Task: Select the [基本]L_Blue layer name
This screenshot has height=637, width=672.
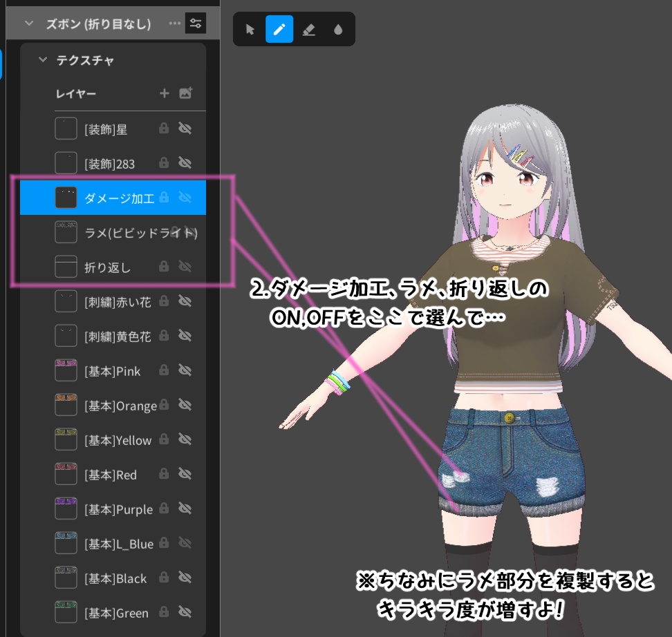Action: click(x=119, y=544)
